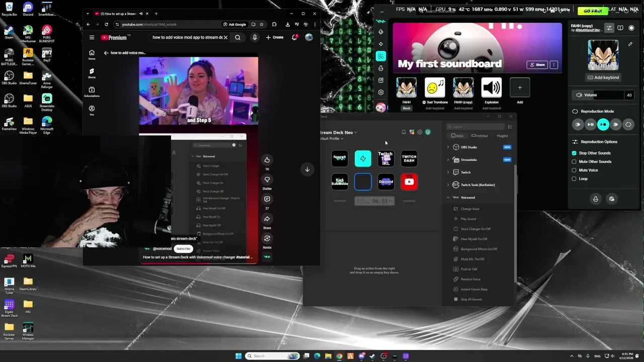The image size is (644, 362).
Task: Click the flask icon at sound panel bottom
Action: [595, 199]
